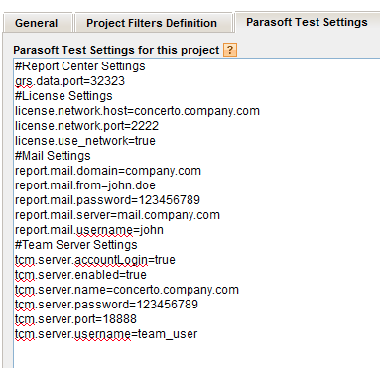Open the Project Filters Definition tab
Image resolution: width=380 pixels, height=368 pixels.
point(152,23)
